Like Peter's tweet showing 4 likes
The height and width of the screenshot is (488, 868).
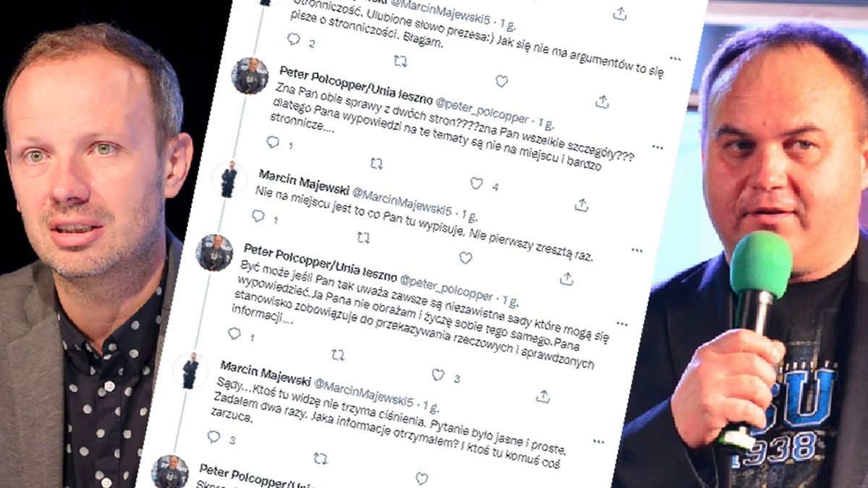tap(476, 184)
